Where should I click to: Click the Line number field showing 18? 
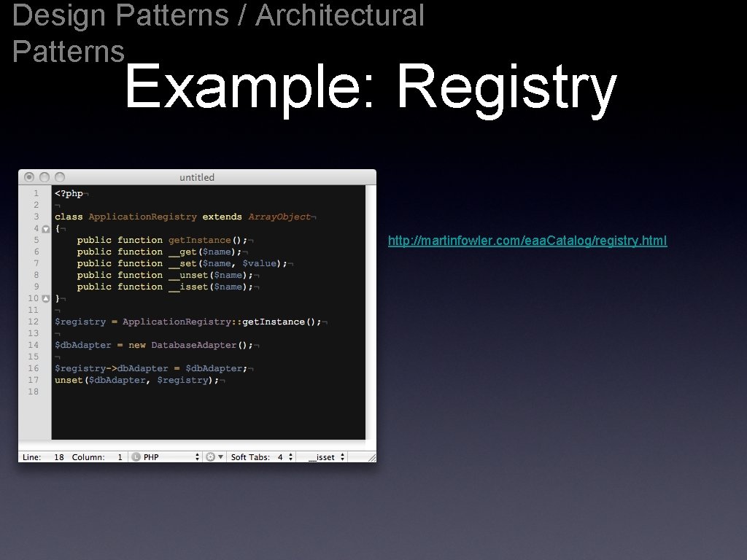pos(58,457)
